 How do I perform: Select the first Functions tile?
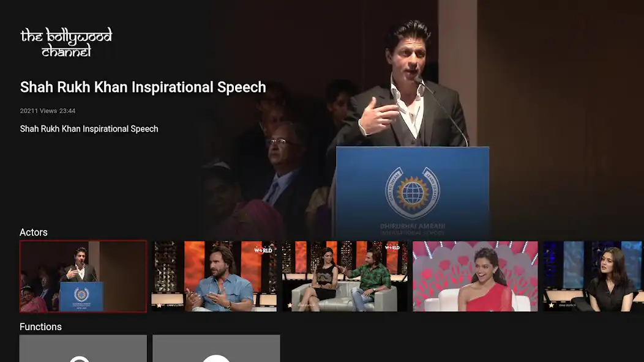point(83,349)
